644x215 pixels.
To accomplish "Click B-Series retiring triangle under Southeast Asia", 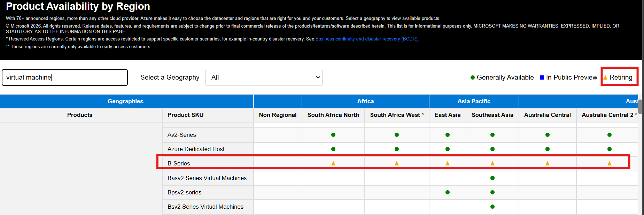I will pos(492,163).
